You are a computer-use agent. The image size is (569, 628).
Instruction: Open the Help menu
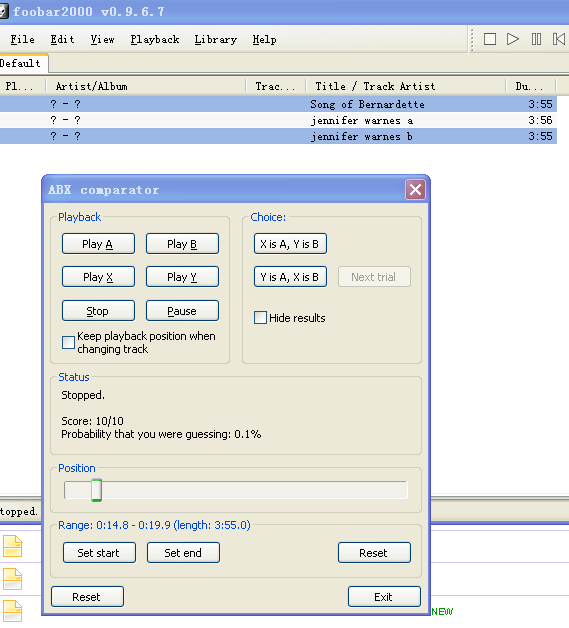[x=264, y=39]
